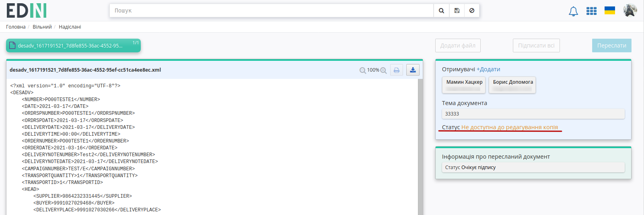Click the search magnifier icon

(x=441, y=10)
